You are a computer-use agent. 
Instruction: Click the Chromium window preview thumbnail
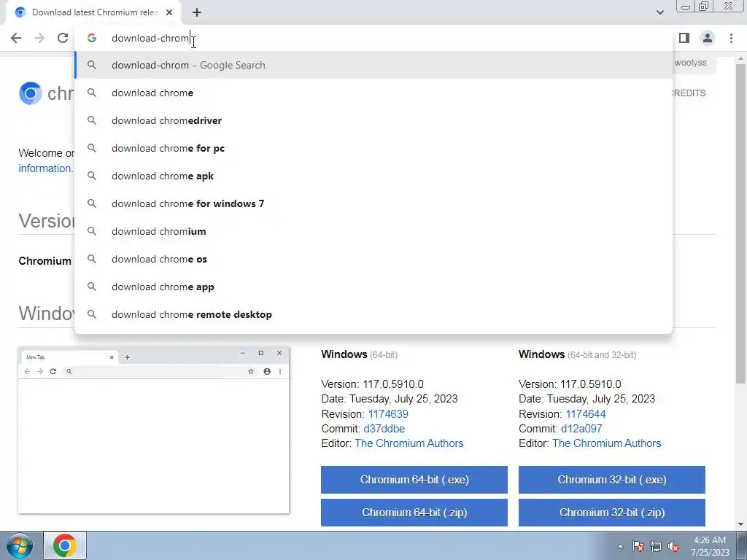(x=153, y=430)
